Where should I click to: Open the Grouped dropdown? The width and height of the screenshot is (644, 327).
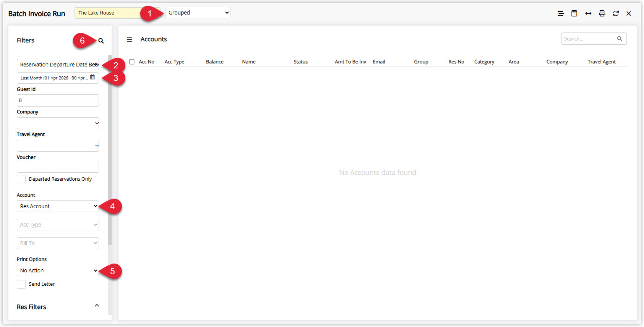tap(198, 13)
